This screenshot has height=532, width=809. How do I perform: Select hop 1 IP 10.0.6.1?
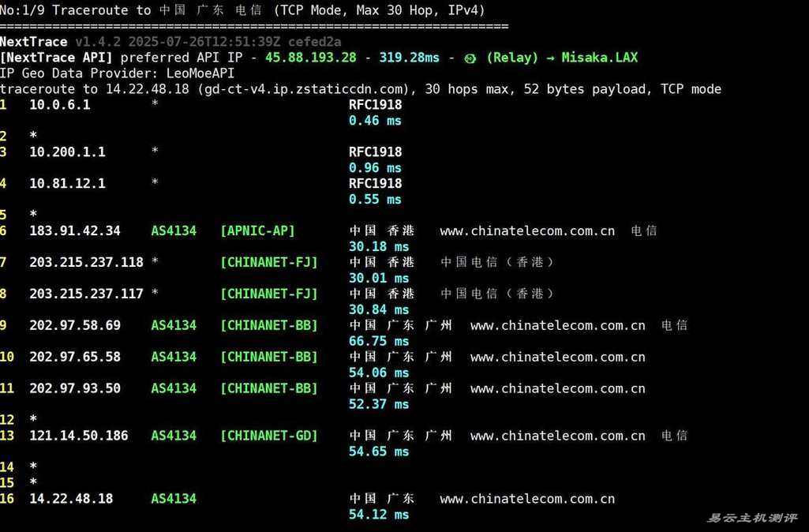point(60,105)
